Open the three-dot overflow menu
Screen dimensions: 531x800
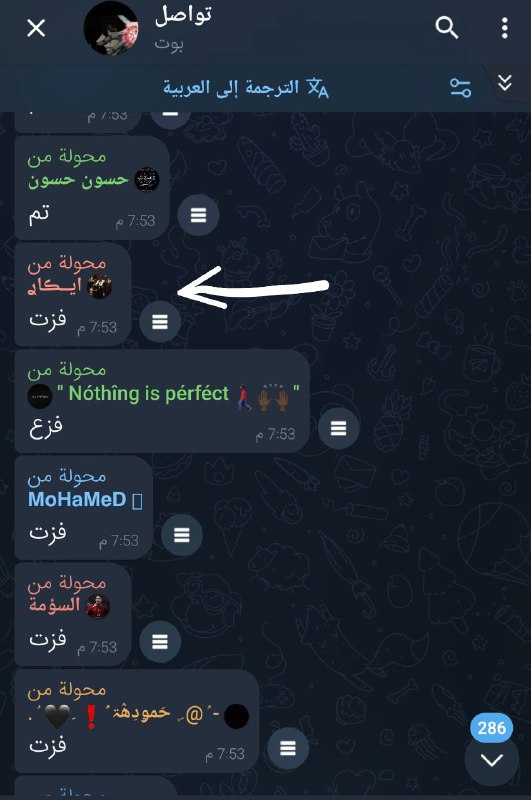click(x=504, y=28)
